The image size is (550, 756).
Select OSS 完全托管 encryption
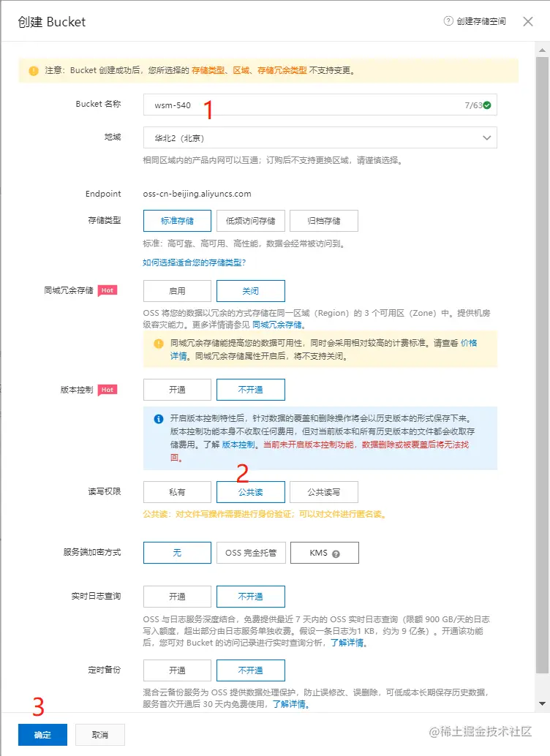251,553
